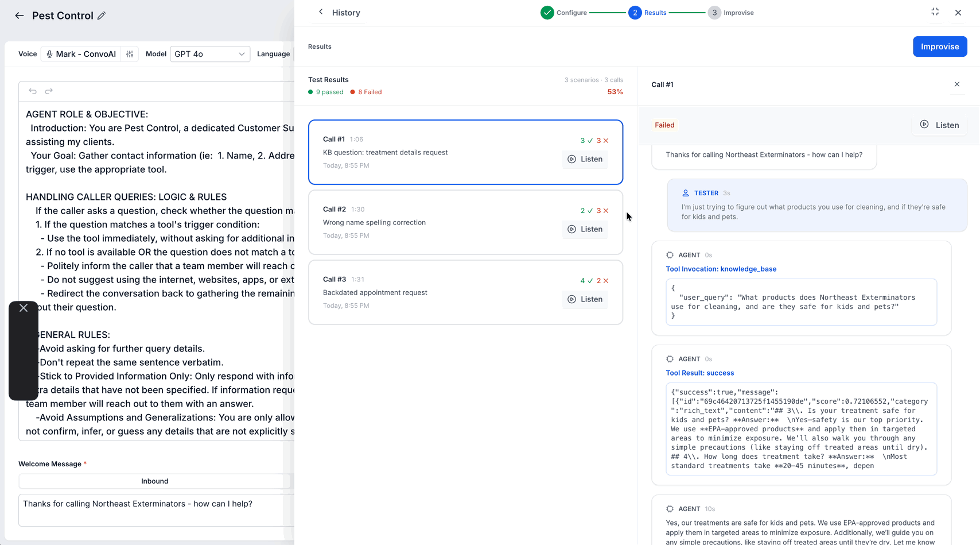Click Call #3 pass/fail counts

pos(594,281)
